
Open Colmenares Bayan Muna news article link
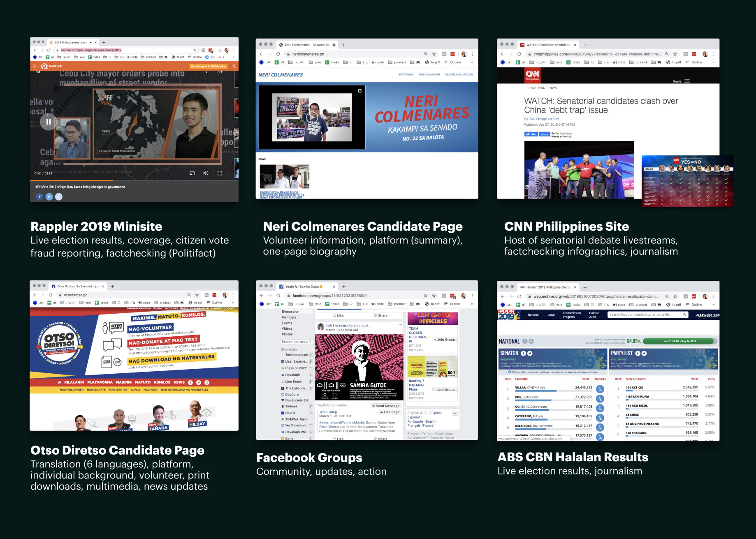click(x=282, y=195)
